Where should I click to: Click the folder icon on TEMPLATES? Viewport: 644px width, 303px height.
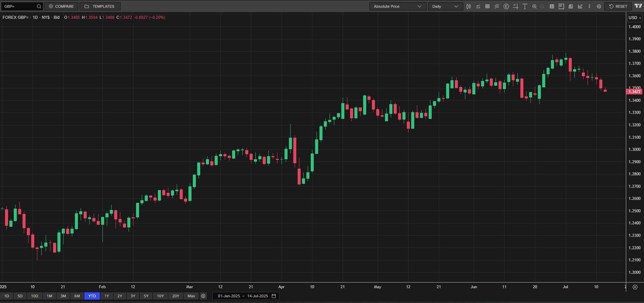pyautogui.click(x=87, y=6)
